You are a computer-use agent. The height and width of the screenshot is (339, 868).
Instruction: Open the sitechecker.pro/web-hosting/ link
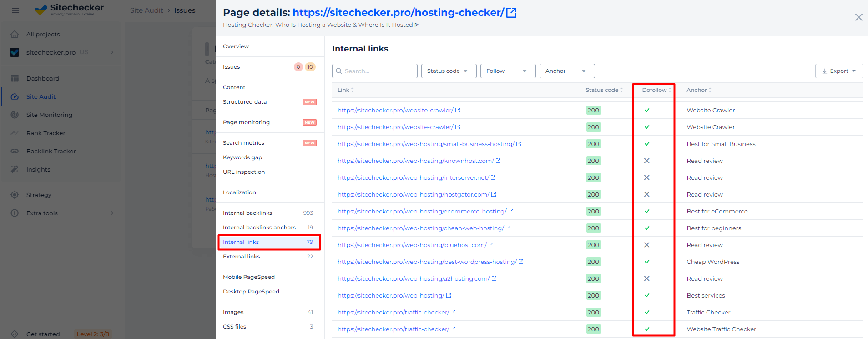[391, 295]
